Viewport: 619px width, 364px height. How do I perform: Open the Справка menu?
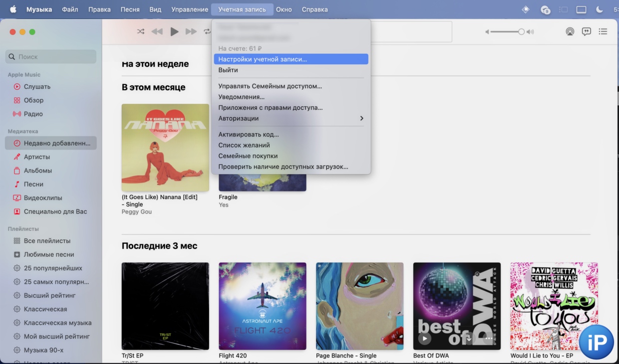click(x=314, y=9)
